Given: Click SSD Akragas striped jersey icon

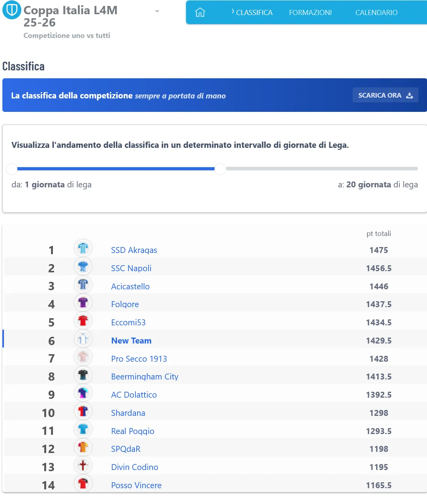Looking at the screenshot, I should coord(83,248).
